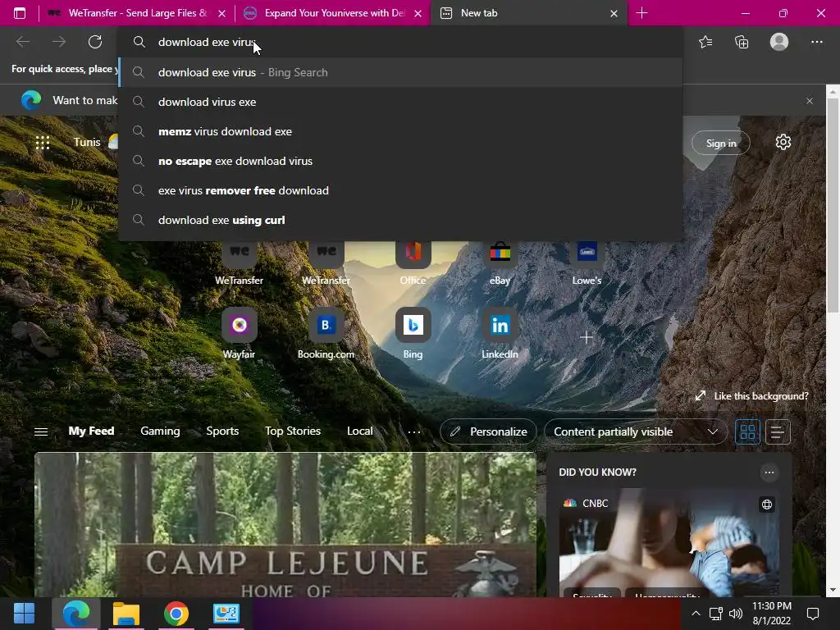Open the tab actions menu icon

coord(20,13)
